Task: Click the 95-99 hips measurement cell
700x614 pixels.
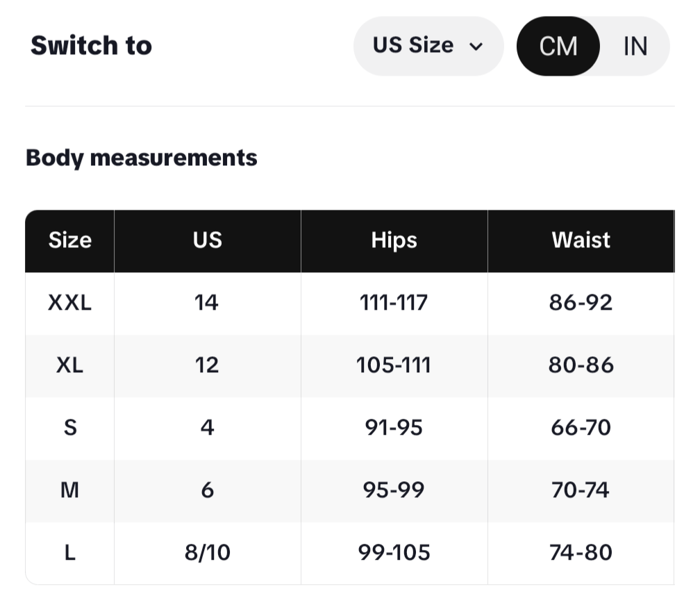Action: click(394, 490)
